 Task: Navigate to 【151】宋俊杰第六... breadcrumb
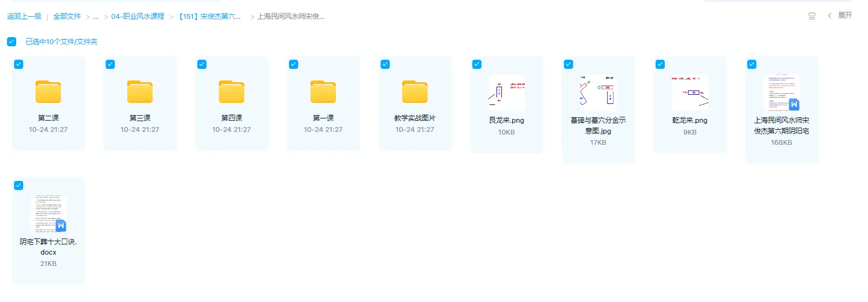[210, 16]
